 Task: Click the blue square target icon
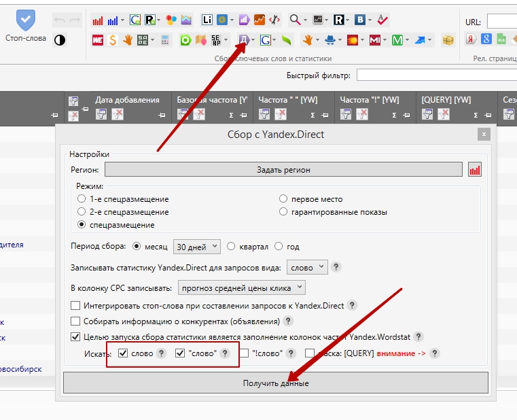click(222, 20)
